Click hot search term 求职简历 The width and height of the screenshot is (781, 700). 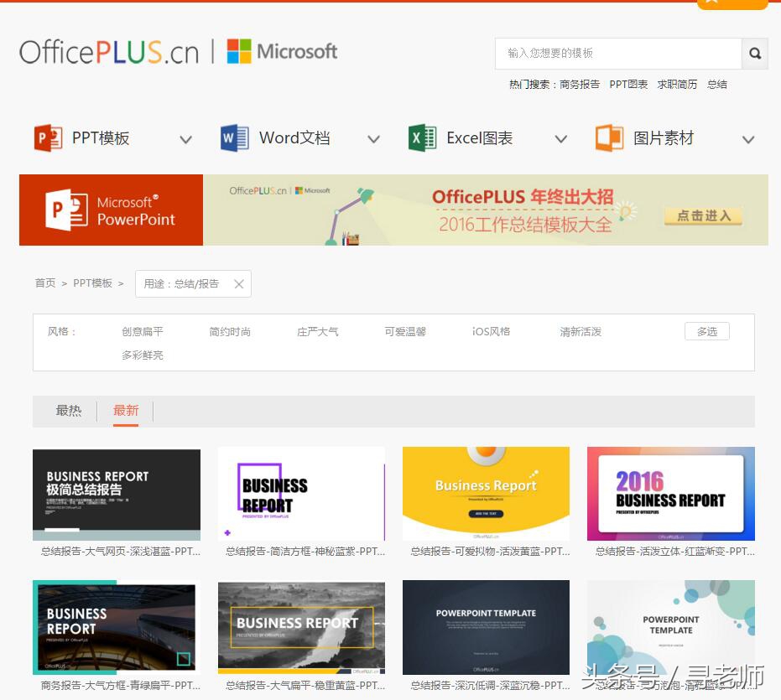[x=677, y=85]
